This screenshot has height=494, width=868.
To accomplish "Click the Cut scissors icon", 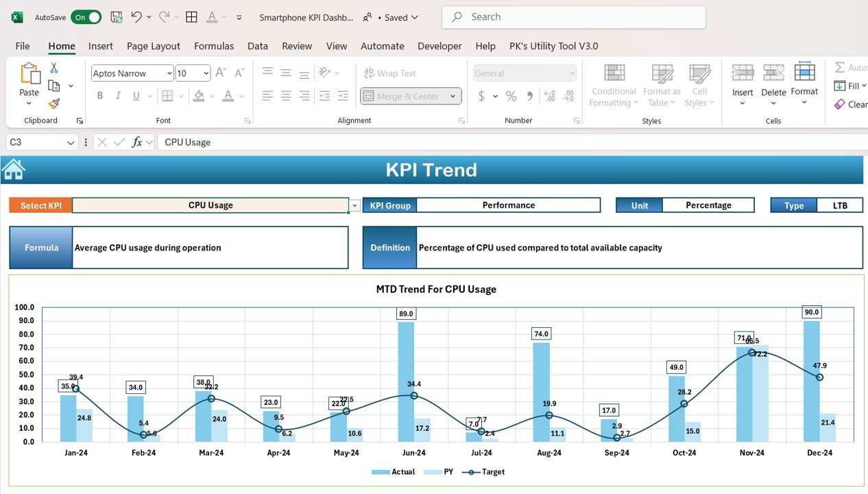I will 53,68.
